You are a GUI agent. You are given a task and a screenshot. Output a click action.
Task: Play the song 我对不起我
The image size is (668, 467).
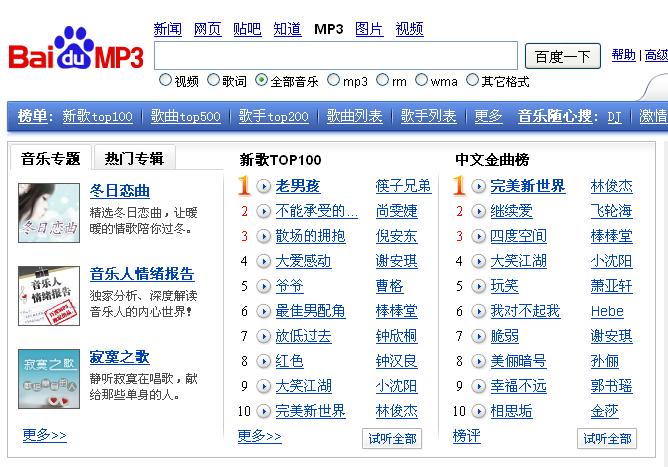click(478, 311)
